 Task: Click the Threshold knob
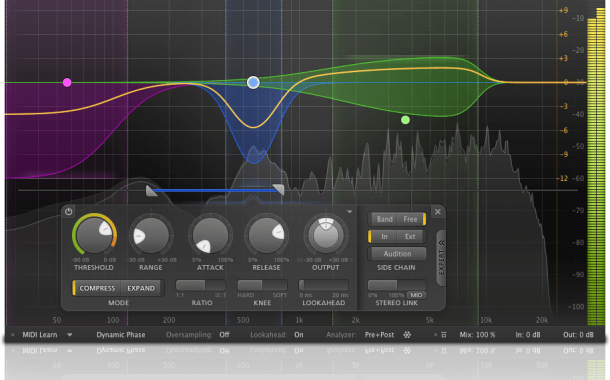[94, 235]
